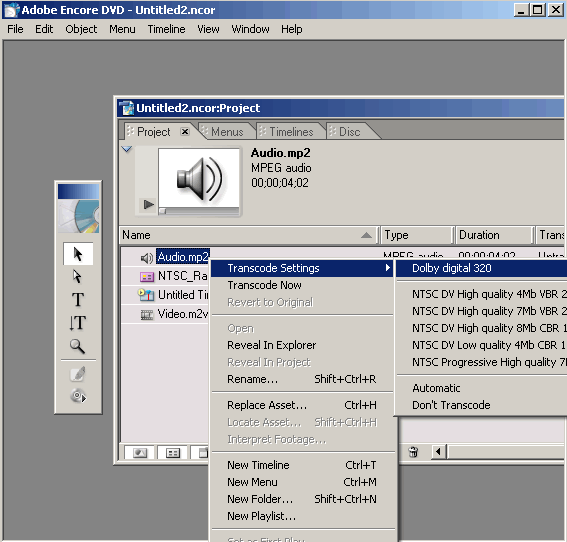Activate the Zoom magnifier tool
The image size is (567, 542).
77,346
